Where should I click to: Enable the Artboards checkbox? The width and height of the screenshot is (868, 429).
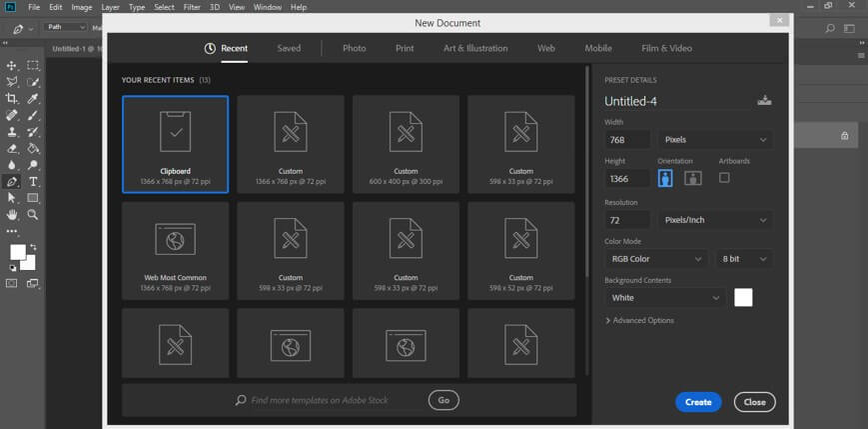pos(724,178)
